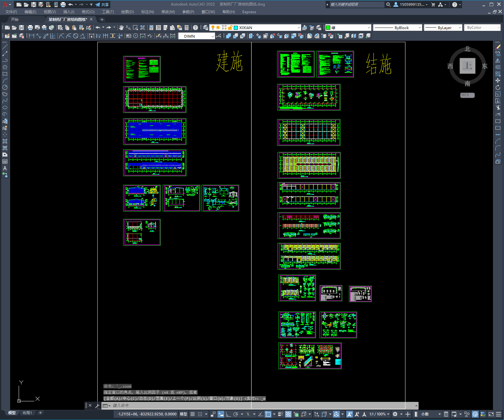Select the Move tool in modify toolbar
The image size is (504, 420).
[498, 81]
